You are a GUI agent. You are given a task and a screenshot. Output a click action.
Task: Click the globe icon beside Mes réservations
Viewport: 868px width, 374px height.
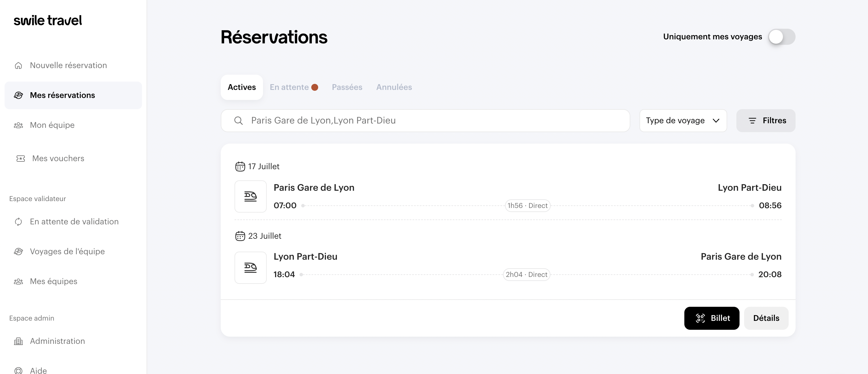[18, 95]
